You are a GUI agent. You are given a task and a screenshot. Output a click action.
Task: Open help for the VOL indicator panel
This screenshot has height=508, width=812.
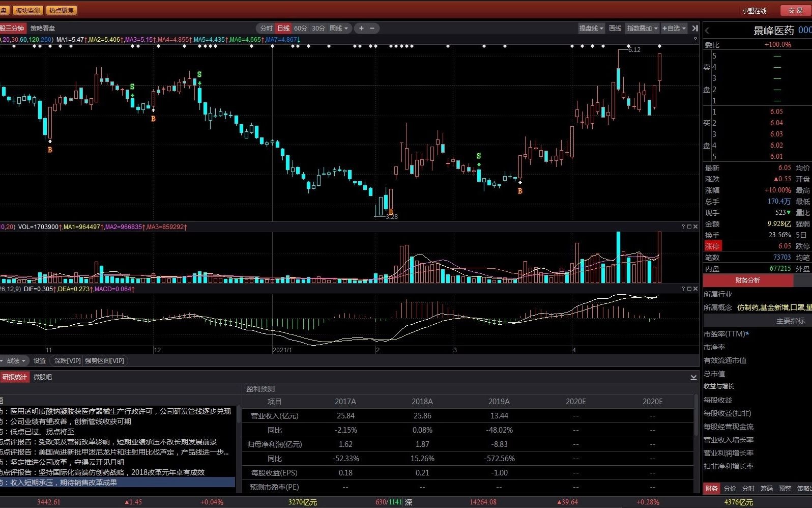pos(683,227)
